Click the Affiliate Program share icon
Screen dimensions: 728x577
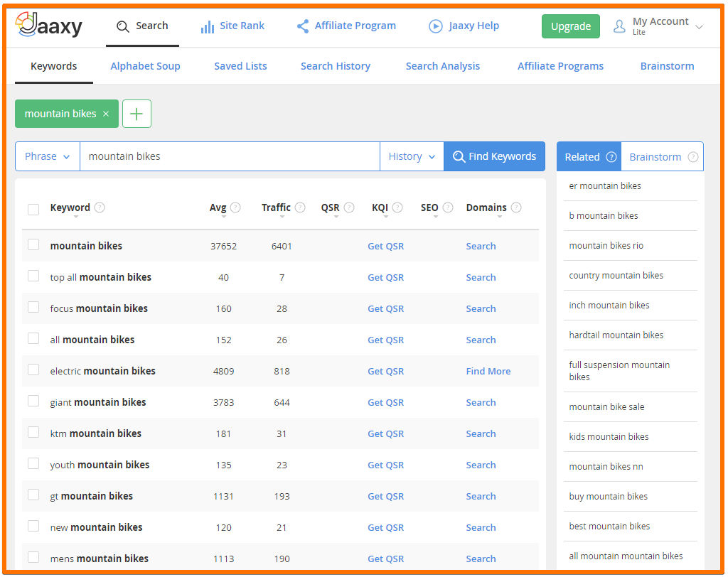(x=303, y=26)
